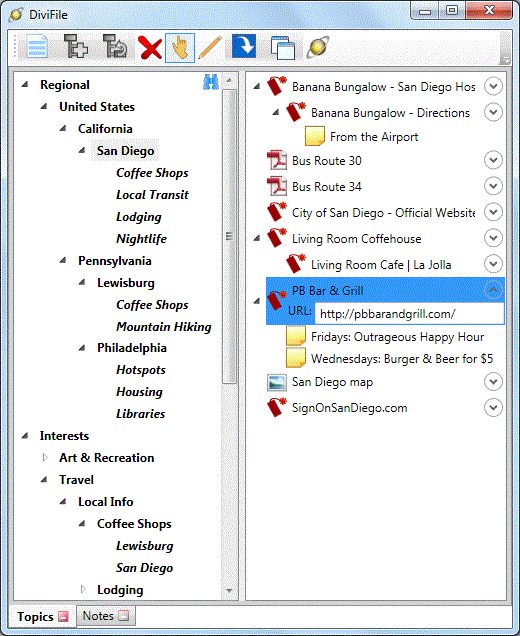Select the Nightlife topic under San Diego
Viewport: 520px width, 636px height.
point(141,238)
